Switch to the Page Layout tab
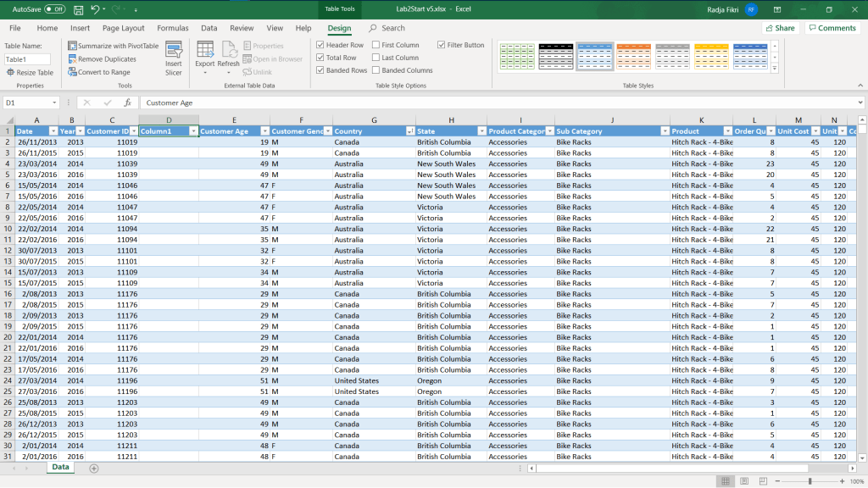The width and height of the screenshot is (868, 488). tap(123, 28)
